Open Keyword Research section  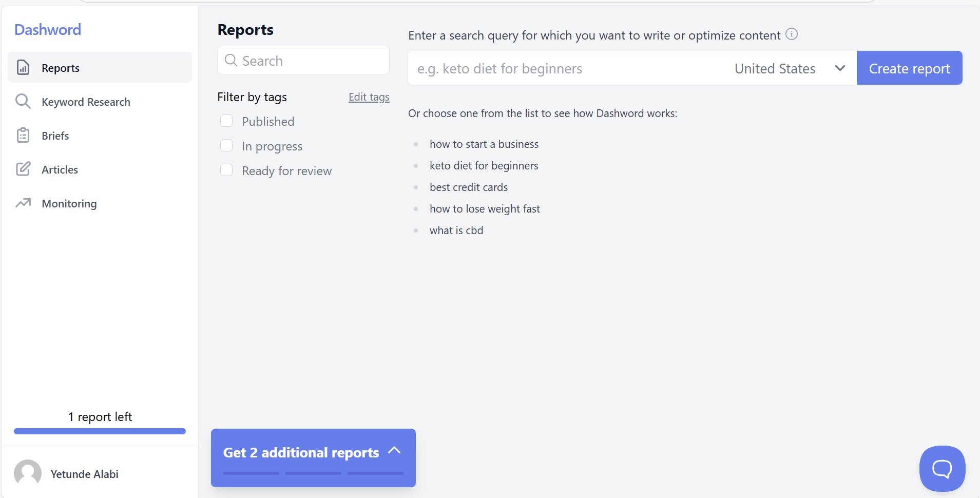tap(100, 101)
